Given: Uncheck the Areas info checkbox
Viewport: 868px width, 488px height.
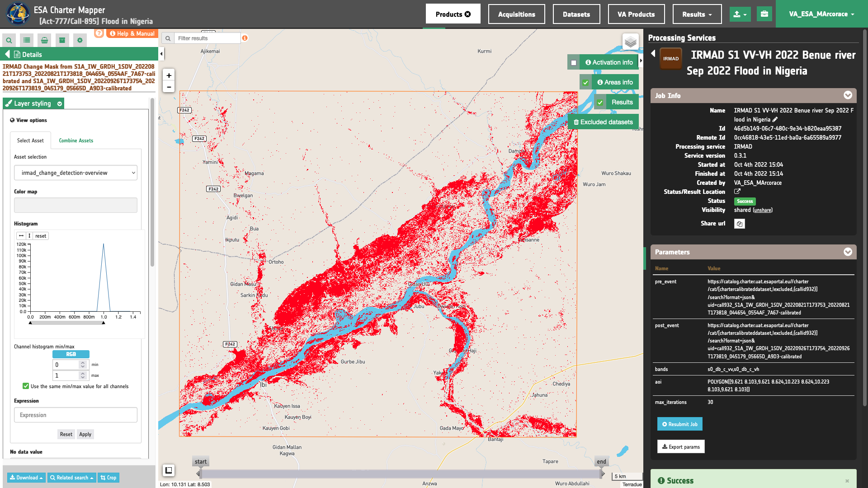Looking at the screenshot, I should pyautogui.click(x=585, y=83).
